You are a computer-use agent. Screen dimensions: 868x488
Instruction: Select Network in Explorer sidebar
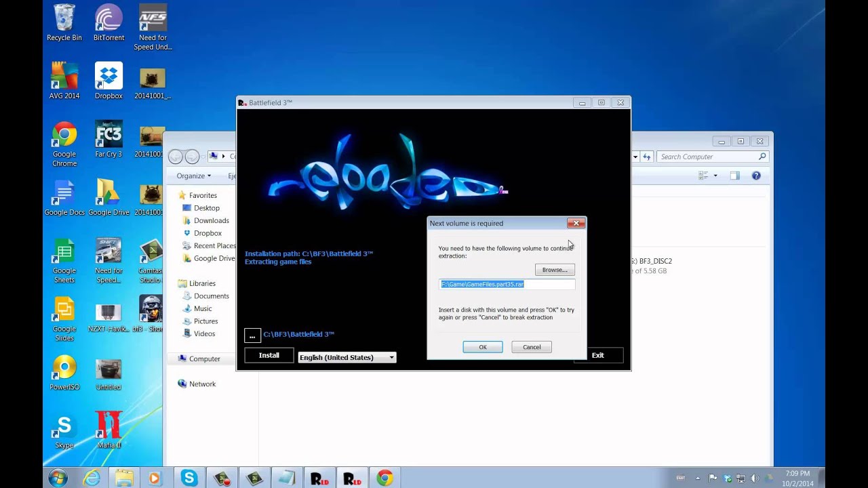[202, 384]
